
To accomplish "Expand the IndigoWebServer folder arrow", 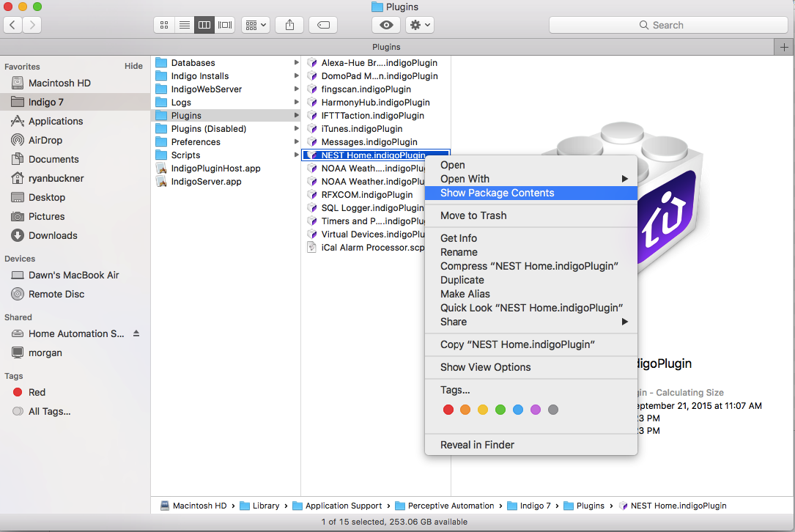I will [x=296, y=89].
